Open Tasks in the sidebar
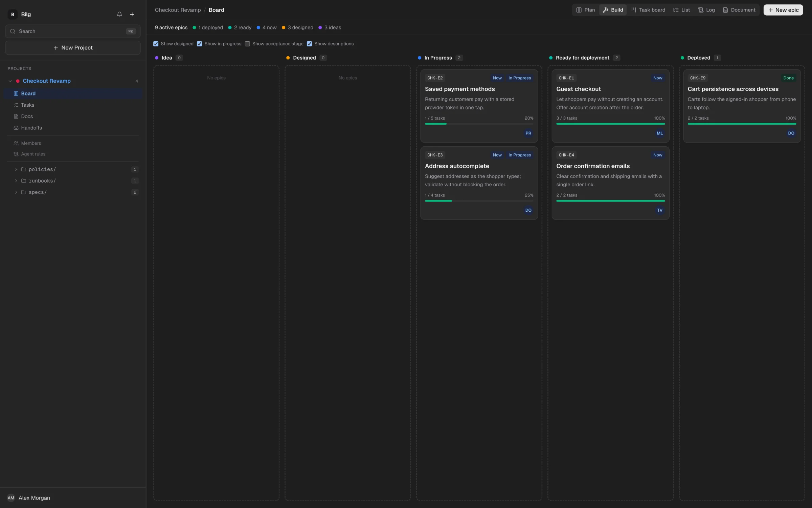The height and width of the screenshot is (508, 812). click(x=73, y=105)
